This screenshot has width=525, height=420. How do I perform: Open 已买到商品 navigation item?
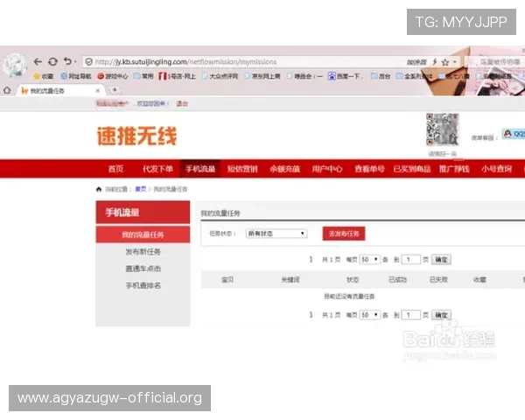pos(412,169)
